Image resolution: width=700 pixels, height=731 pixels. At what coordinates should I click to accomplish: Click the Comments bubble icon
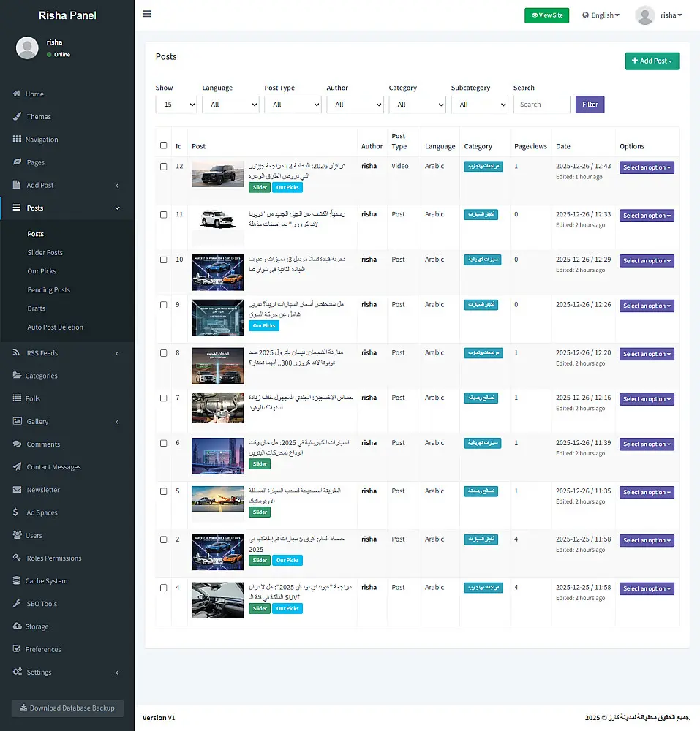17,444
